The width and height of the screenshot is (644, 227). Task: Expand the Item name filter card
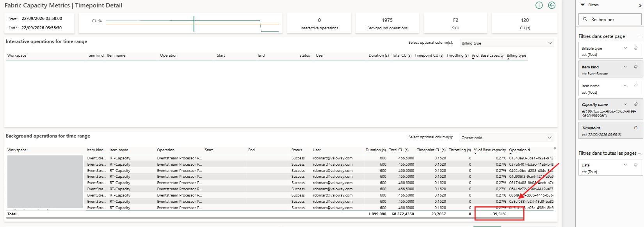(625, 86)
